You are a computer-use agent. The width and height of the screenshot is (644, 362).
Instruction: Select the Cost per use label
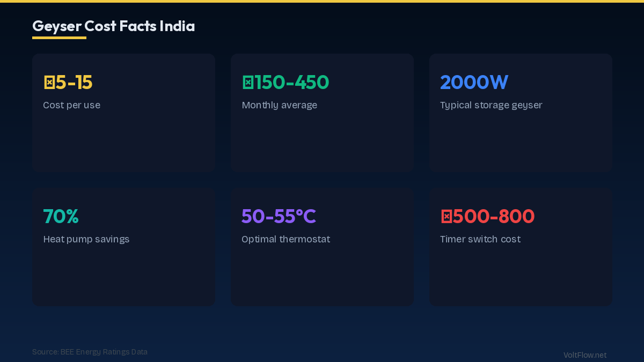click(x=71, y=105)
